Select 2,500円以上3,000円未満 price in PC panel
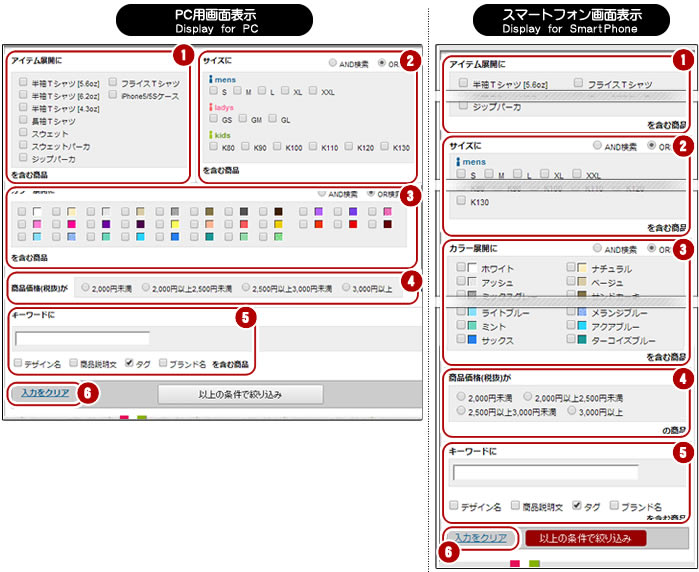This screenshot has width=699, height=572. (x=246, y=288)
